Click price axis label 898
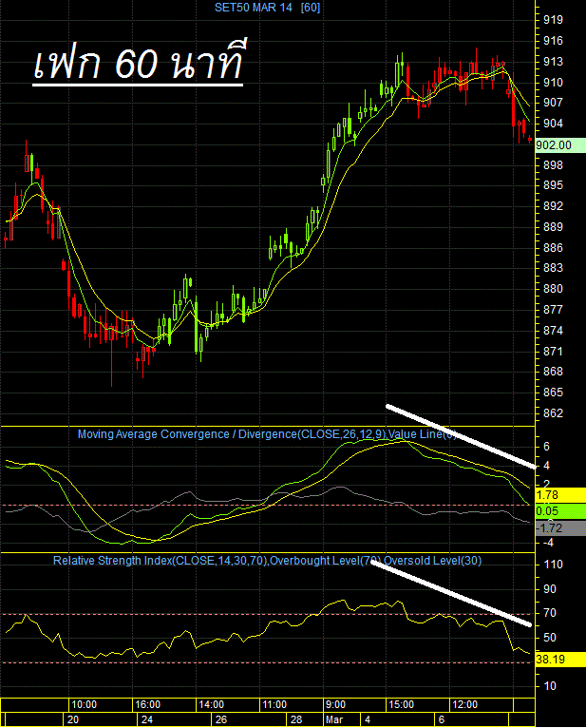This screenshot has height=728, width=586. click(x=553, y=165)
